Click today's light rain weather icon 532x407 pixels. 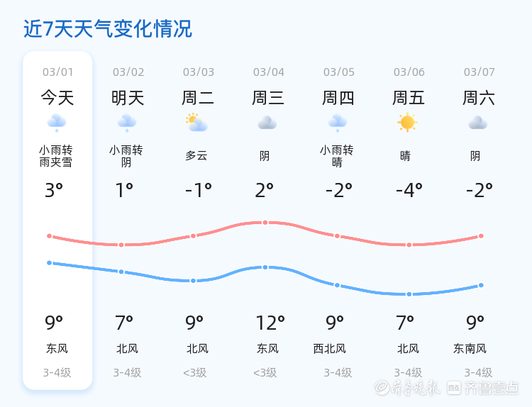57,123
